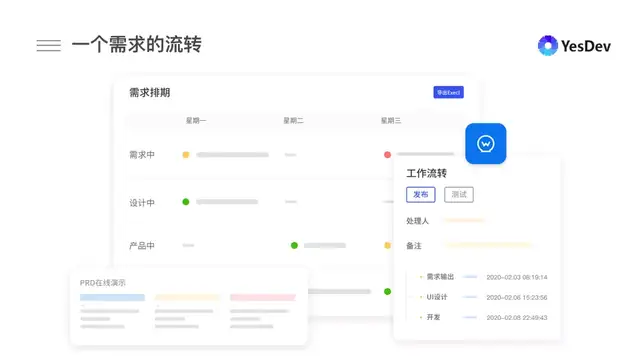Viewport: 640px width, 360px height.
Task: Click timestamp 2020-02-08 22:49:43
Action: 517,318
